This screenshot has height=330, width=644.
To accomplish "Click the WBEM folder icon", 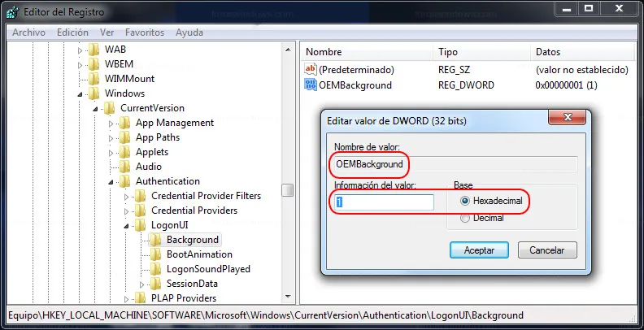I will click(x=94, y=64).
